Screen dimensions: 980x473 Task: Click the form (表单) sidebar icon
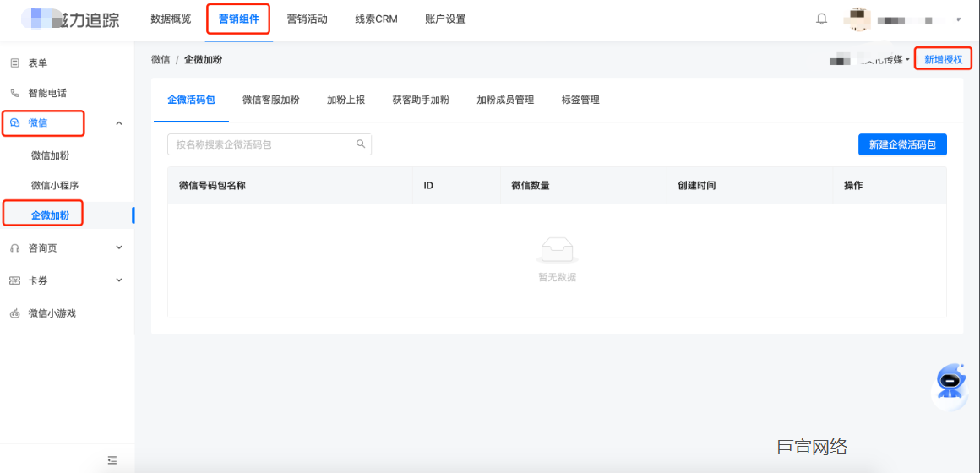[14, 63]
